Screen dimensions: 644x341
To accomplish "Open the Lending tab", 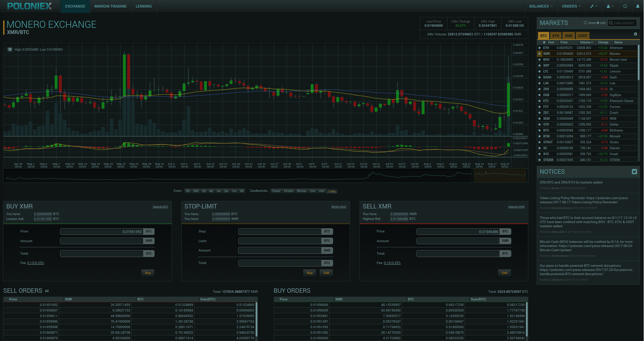I will pyautogui.click(x=144, y=6).
